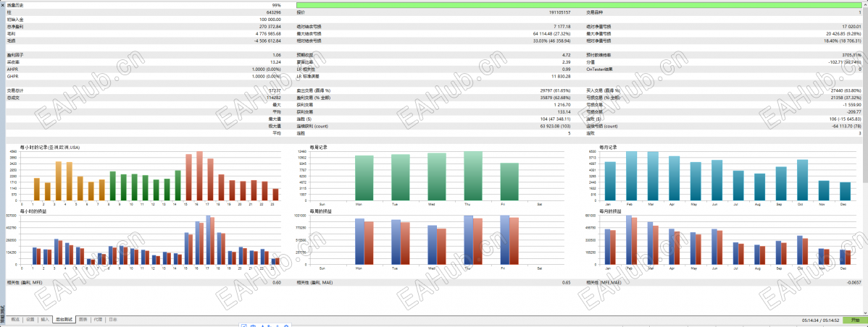The width and height of the screenshot is (868, 327).
Task: Click largest loss trade -1 559.90
Action: tap(851, 105)
